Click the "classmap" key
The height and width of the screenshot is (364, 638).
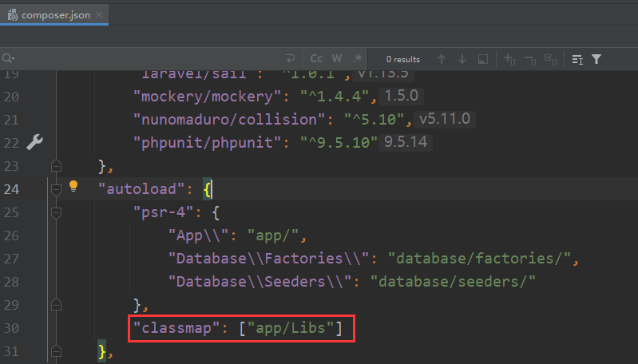coord(177,328)
